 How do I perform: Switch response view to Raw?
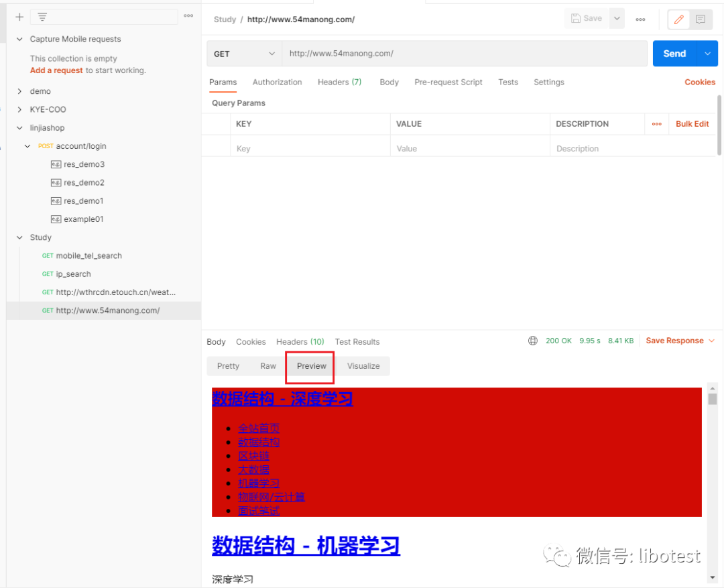[x=267, y=365]
